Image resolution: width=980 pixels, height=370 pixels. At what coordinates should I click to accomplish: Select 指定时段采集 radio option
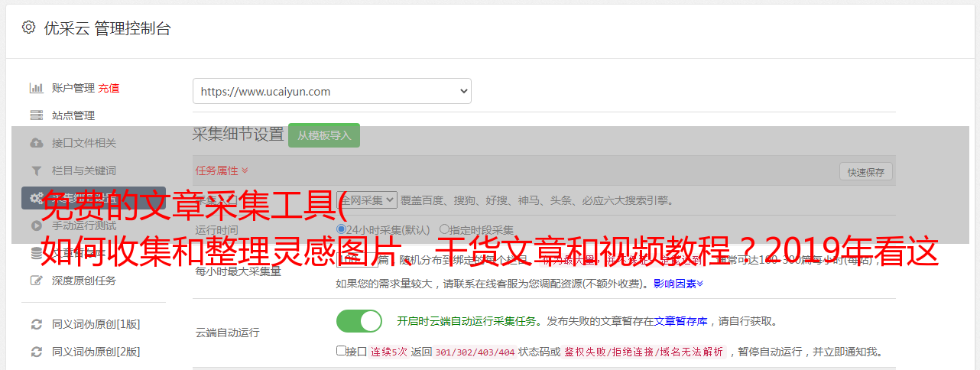[x=445, y=229]
